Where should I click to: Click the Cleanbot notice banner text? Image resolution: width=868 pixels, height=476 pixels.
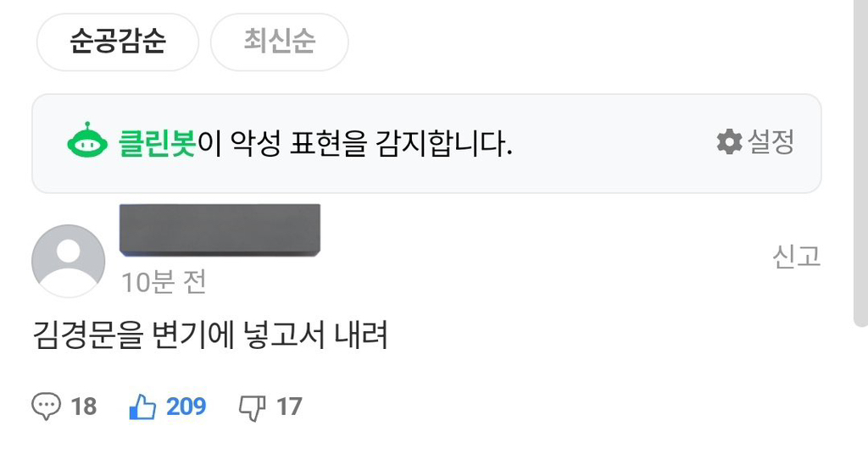pyautogui.click(x=315, y=143)
